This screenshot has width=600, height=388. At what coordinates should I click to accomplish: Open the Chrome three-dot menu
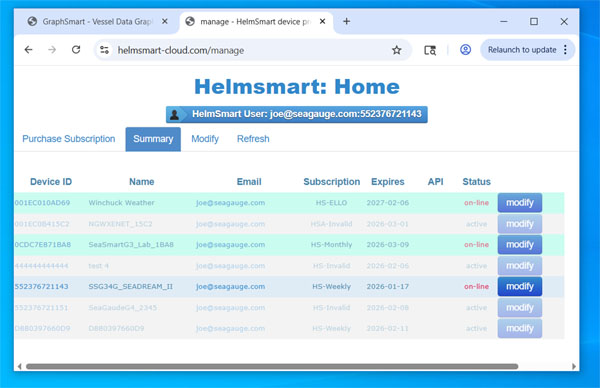coord(565,50)
